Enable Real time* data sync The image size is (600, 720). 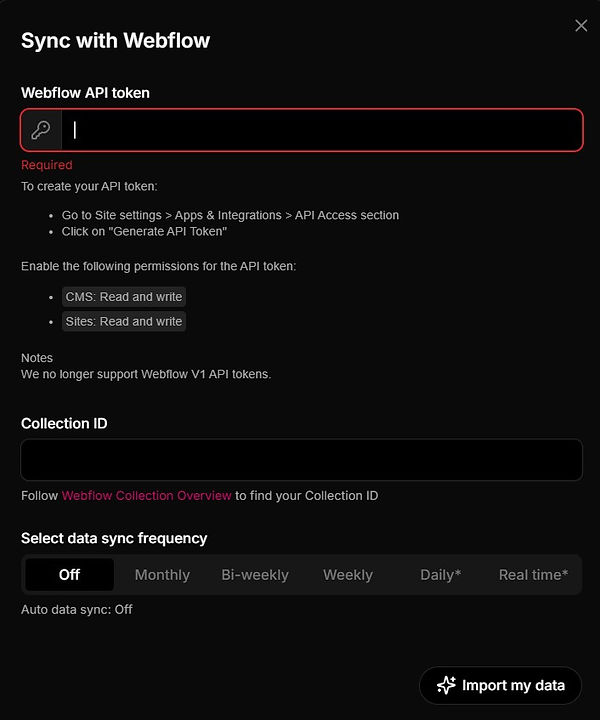(x=533, y=574)
